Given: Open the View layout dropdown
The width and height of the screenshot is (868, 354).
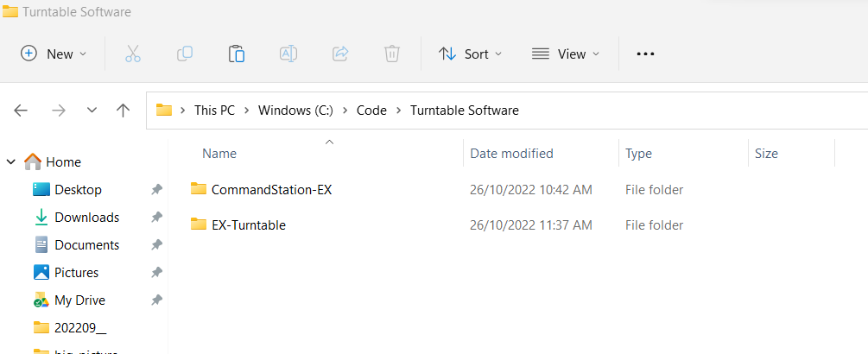Looking at the screenshot, I should (x=565, y=54).
